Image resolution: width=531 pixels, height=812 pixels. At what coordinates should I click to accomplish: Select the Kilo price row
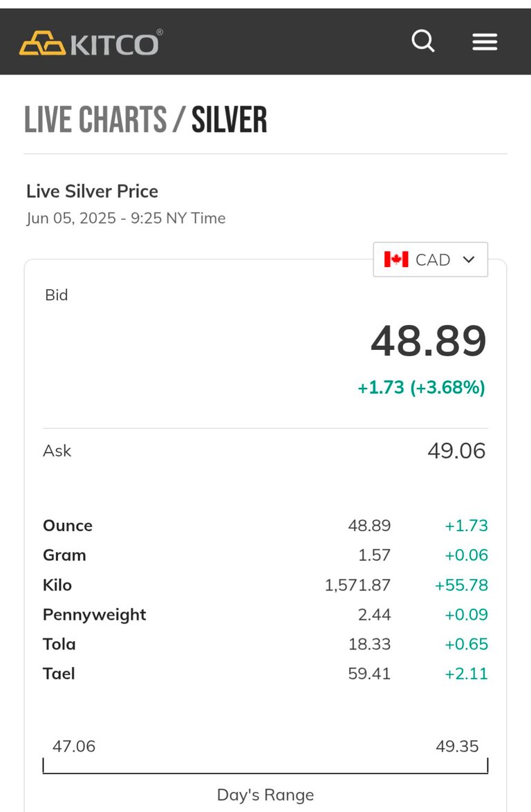tap(265, 584)
